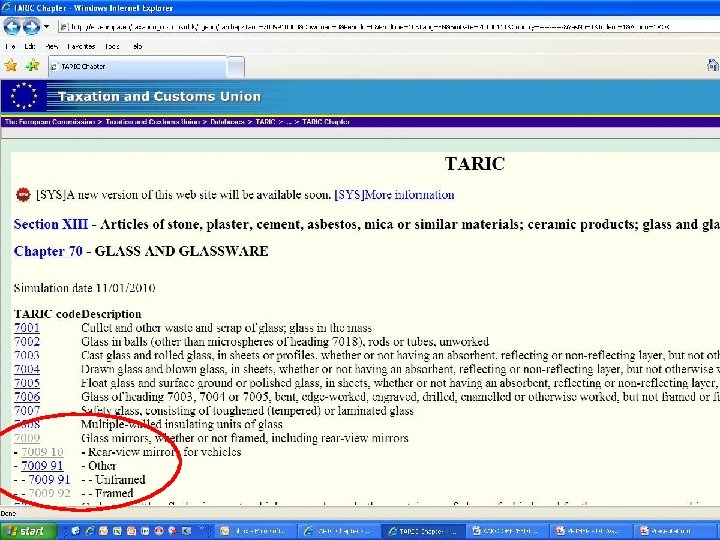Click the Home icon in the command bar

[713, 65]
